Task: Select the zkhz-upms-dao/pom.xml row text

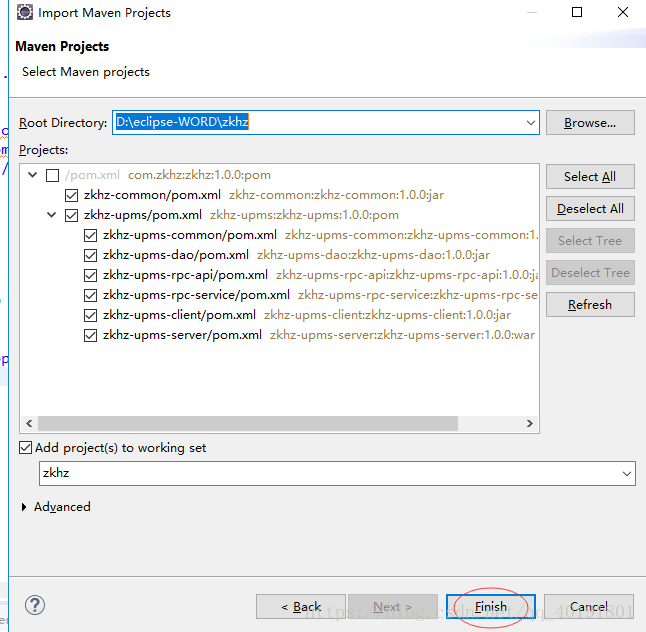Action: pyautogui.click(x=176, y=255)
